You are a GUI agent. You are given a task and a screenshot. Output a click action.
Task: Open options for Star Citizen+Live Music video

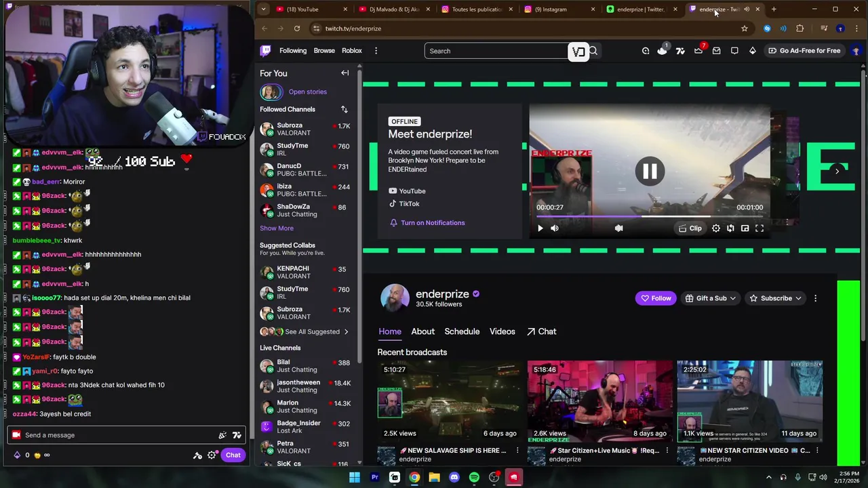(667, 451)
